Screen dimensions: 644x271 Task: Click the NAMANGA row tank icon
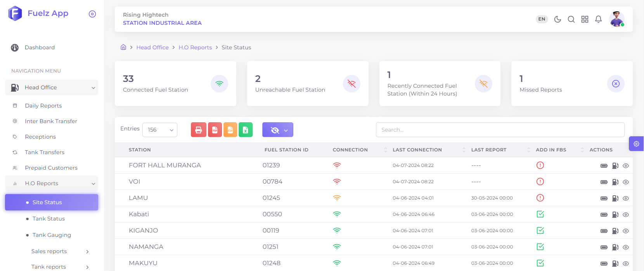pos(604,247)
